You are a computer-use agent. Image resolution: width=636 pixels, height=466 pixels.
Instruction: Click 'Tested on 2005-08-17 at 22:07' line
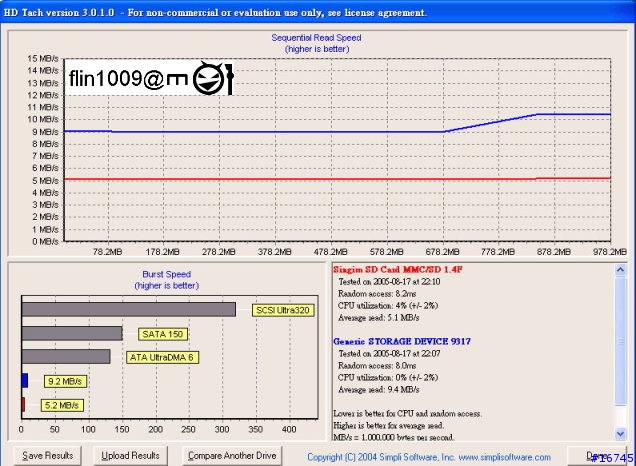click(389, 354)
